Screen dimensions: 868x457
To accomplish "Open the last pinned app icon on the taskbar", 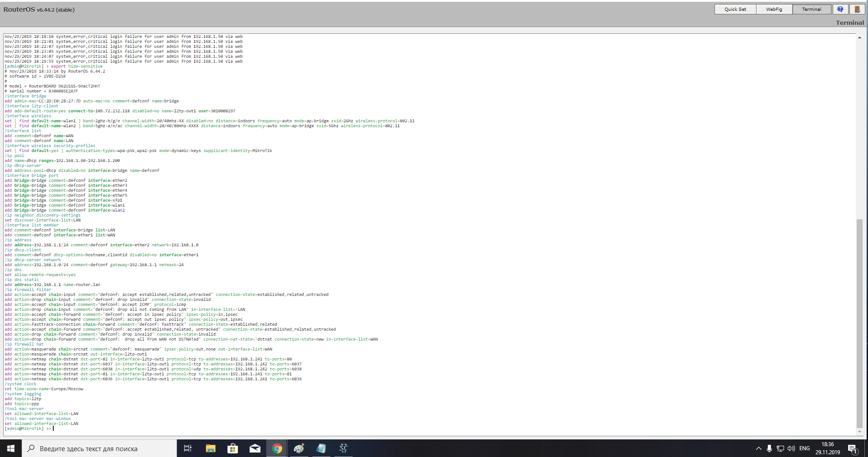I will click(343, 448).
